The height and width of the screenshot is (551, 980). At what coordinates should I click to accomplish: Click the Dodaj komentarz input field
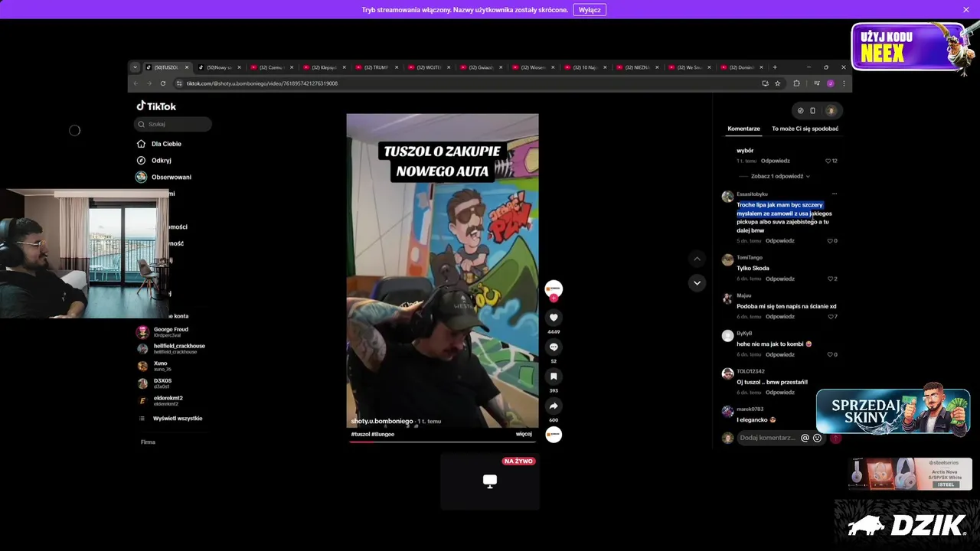[768, 439]
